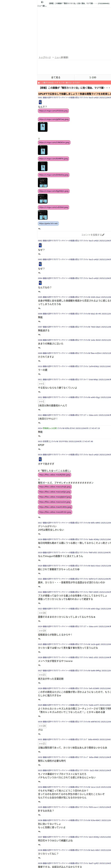Open the ニュー速(嫌儲) breadcrumb link
The width and height of the screenshot is (111, 868).
pyautogui.click(x=62, y=57)
